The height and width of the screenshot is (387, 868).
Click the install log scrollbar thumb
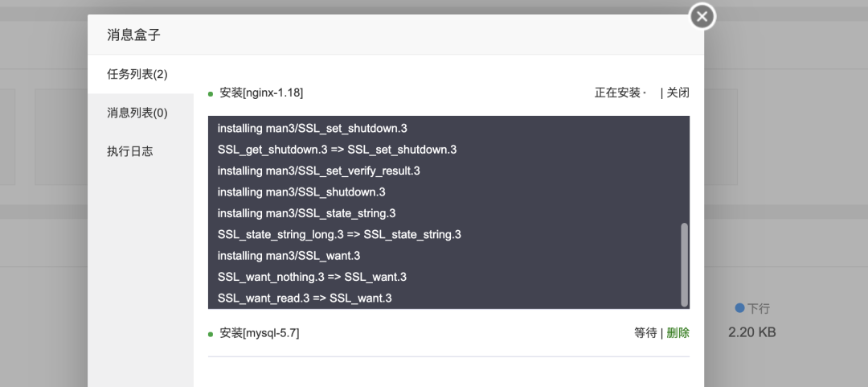(685, 265)
